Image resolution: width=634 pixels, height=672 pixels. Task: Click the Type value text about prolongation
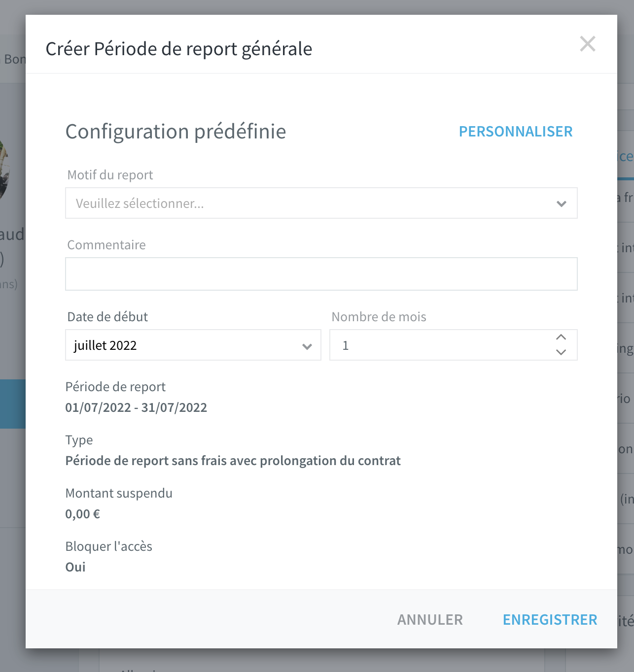point(233,461)
